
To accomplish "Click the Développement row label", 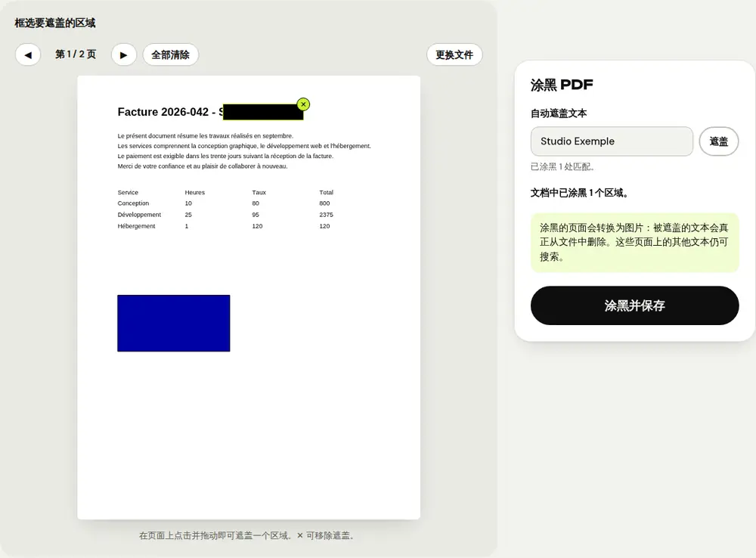I will pyautogui.click(x=139, y=215).
